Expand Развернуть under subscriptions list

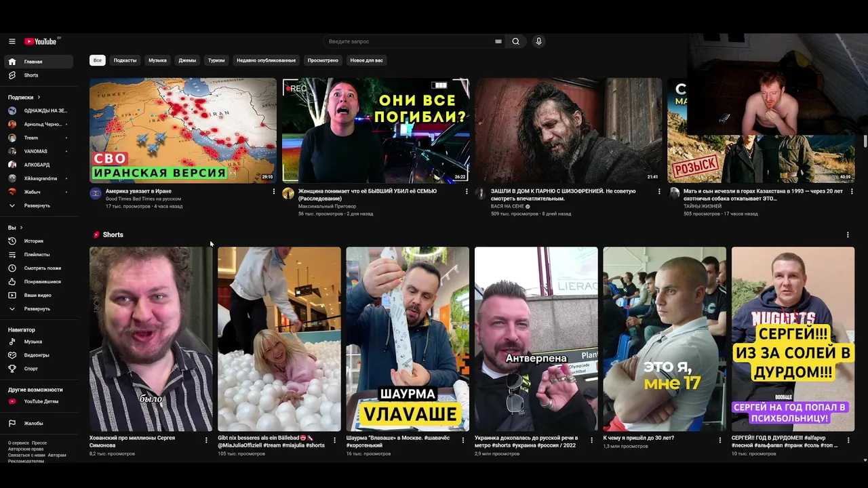pos(39,205)
